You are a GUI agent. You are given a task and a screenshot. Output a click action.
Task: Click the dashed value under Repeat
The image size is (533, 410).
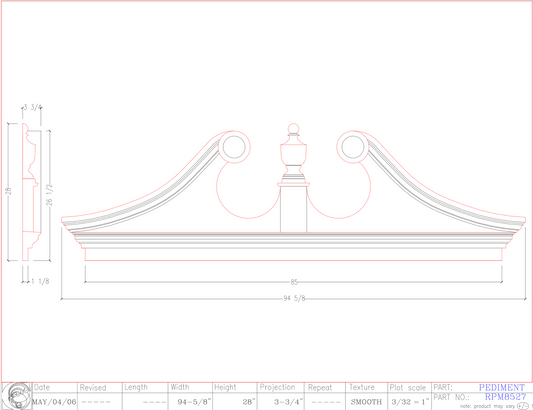tap(326, 402)
